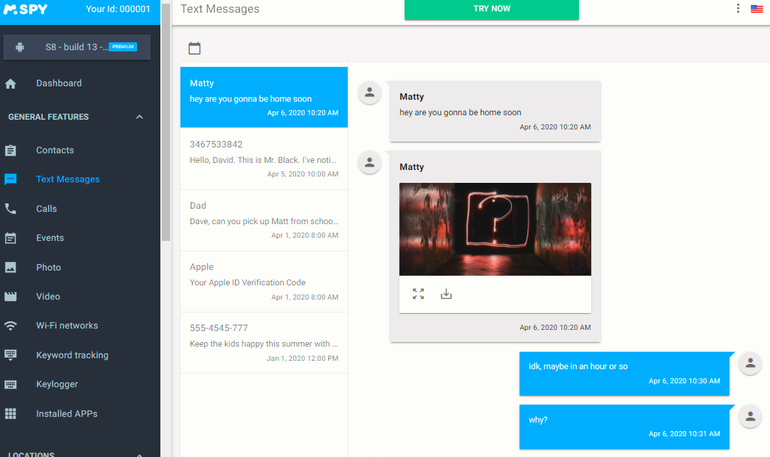Collapse the Locations section chevron
Image resolution: width=770 pixels, height=457 pixels.
139,455
